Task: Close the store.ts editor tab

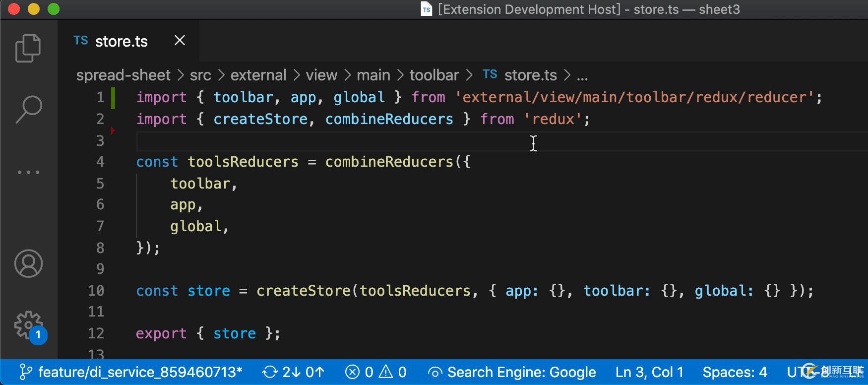Action: coord(180,41)
